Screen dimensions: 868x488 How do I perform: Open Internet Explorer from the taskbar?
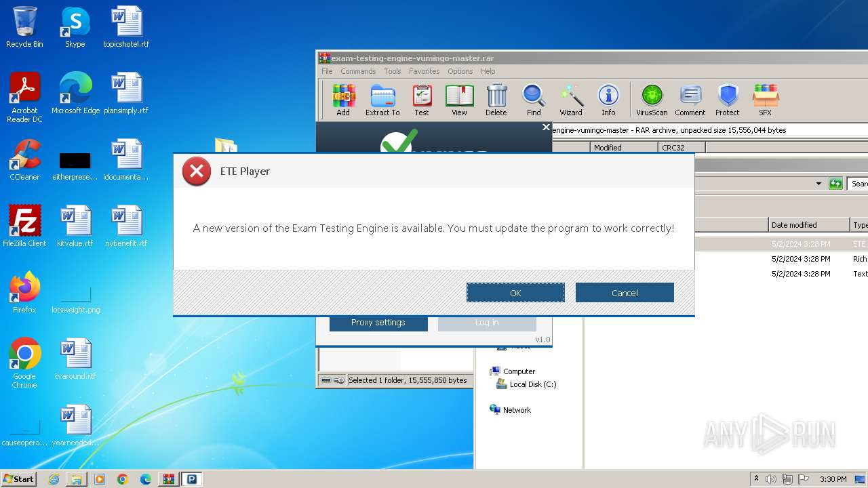tap(54, 479)
